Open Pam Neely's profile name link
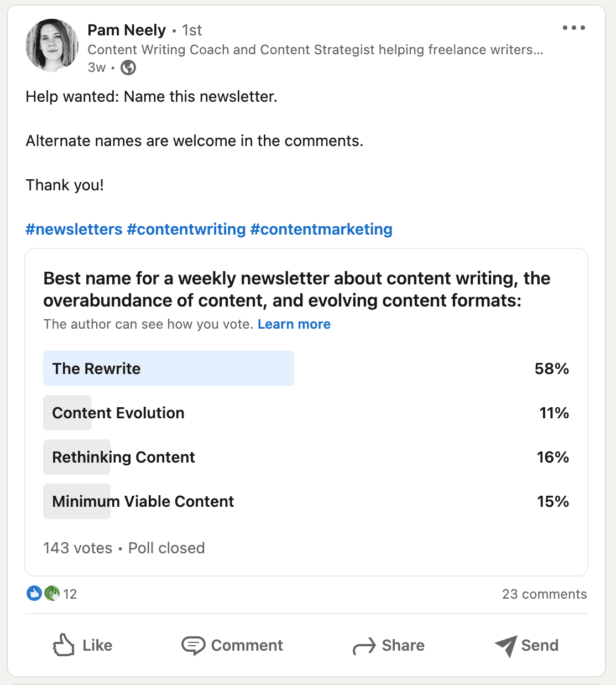616x685 pixels. 127,30
